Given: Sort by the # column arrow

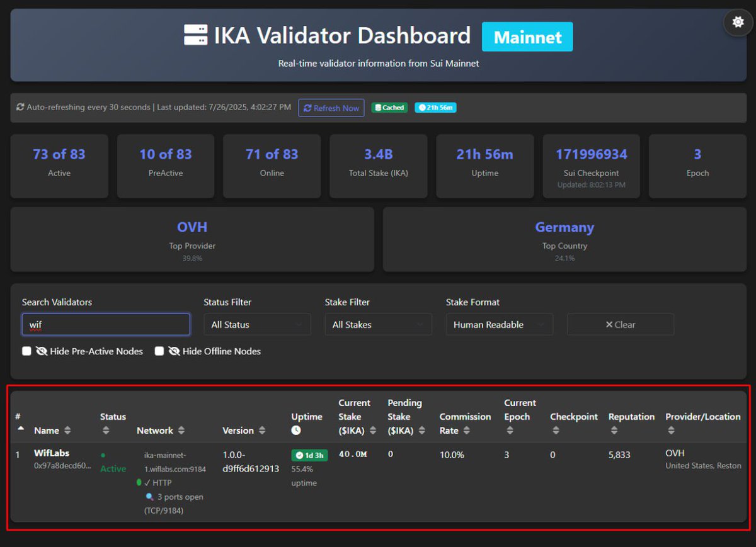Looking at the screenshot, I should pos(20,428).
